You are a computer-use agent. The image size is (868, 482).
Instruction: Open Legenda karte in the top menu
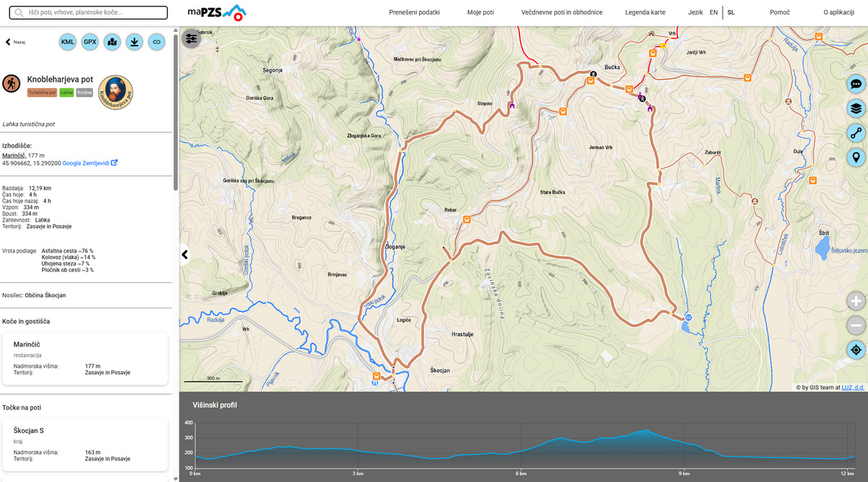[x=645, y=12]
